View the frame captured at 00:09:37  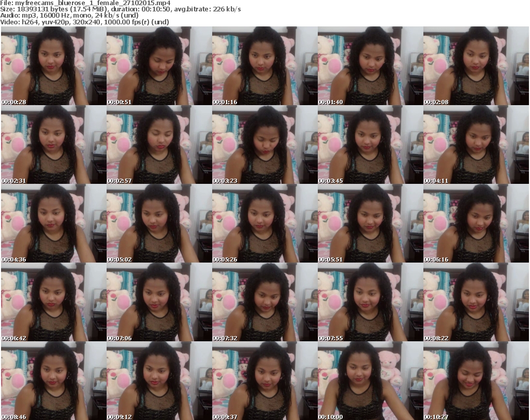pyautogui.click(x=264, y=381)
